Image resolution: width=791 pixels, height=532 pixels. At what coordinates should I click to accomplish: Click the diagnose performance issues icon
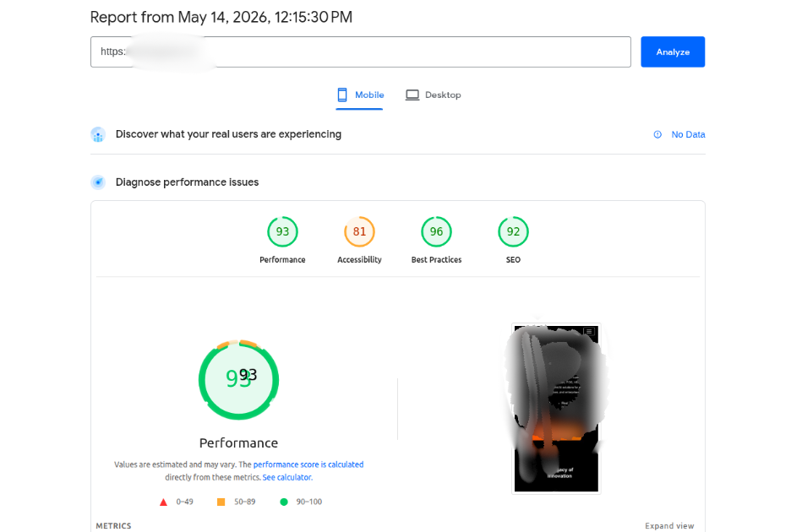click(x=98, y=182)
